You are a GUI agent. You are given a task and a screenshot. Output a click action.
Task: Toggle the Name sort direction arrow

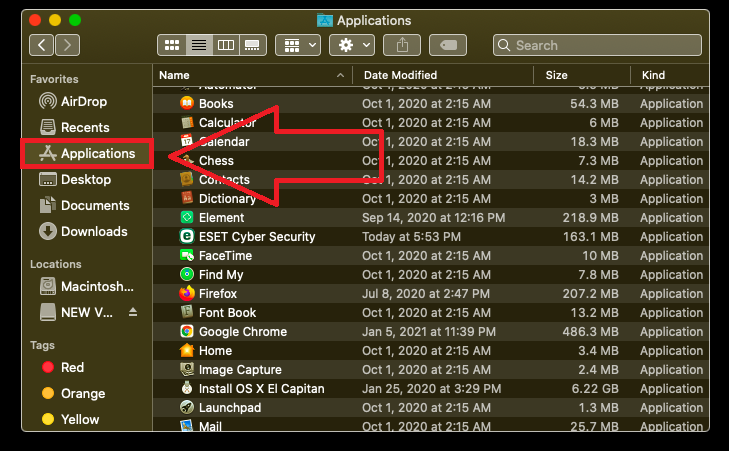pos(340,75)
